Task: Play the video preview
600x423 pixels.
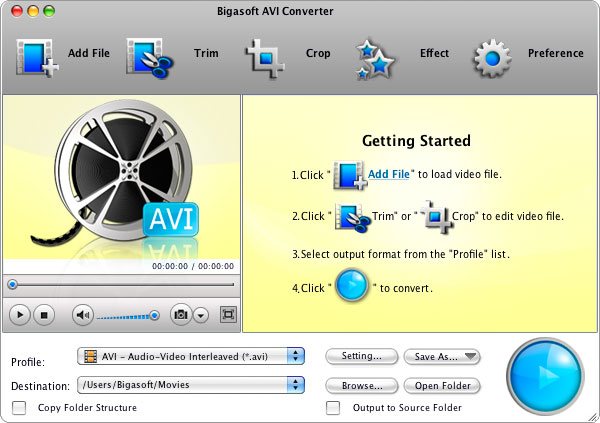Action: coord(20,315)
